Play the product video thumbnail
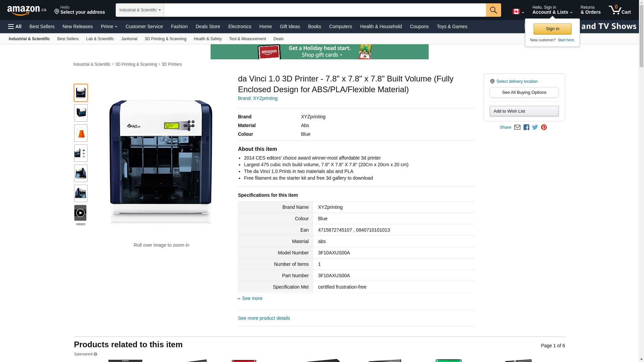This screenshot has width=644, height=362. click(x=80, y=213)
